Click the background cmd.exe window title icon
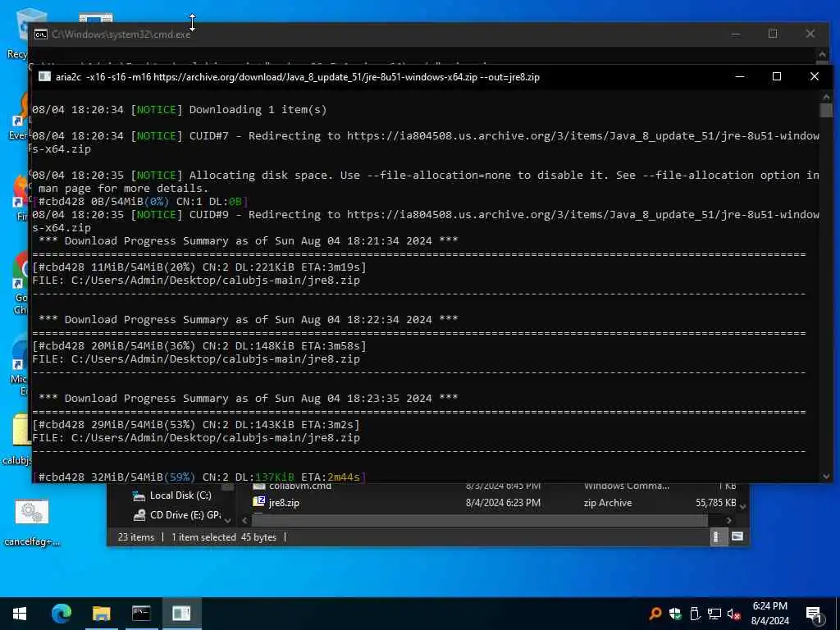Viewport: 840px width, 630px height. (x=41, y=34)
